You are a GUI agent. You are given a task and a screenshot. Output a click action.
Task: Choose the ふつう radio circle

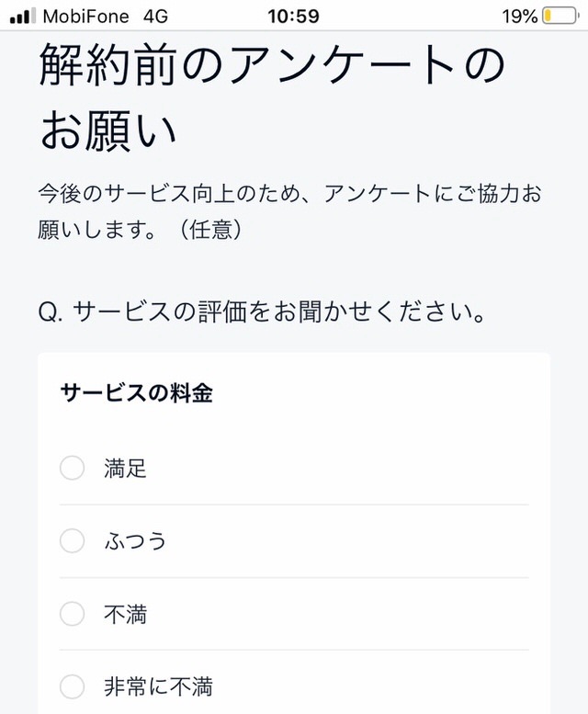click(72, 540)
